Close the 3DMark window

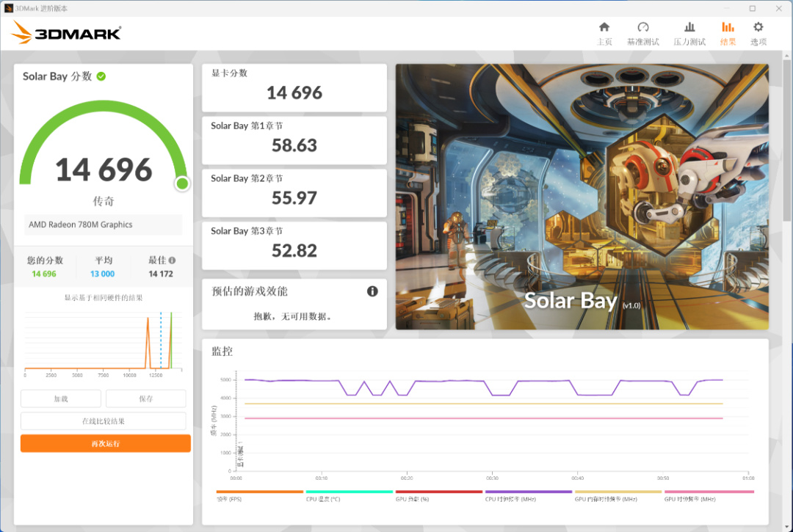click(x=779, y=8)
